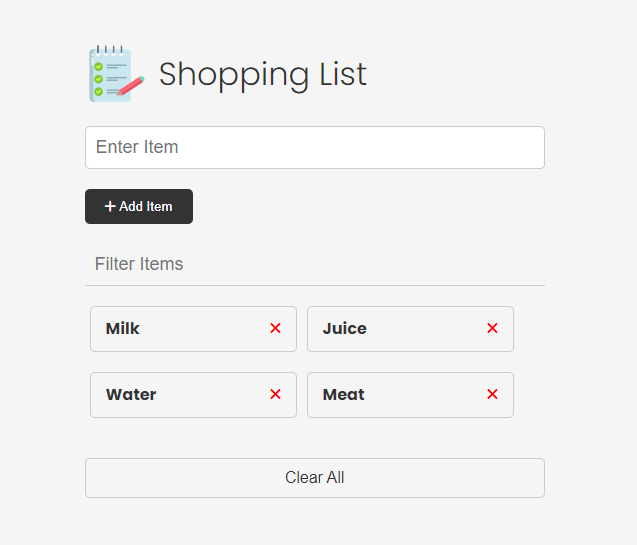637x545 pixels.
Task: Click the 'Enter Item' placeholder text
Action: click(x=137, y=147)
